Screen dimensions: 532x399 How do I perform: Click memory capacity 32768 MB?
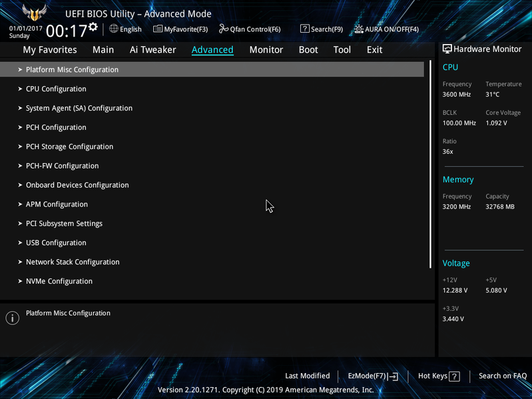tap(500, 206)
